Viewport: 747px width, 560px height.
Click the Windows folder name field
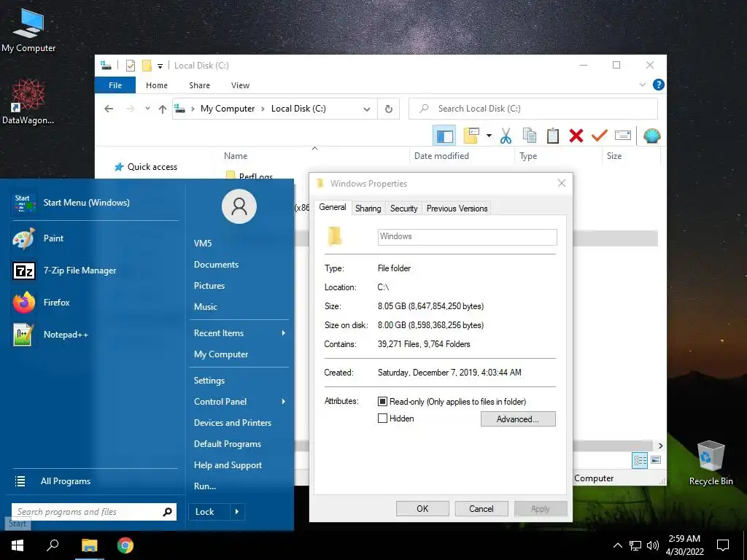point(468,237)
